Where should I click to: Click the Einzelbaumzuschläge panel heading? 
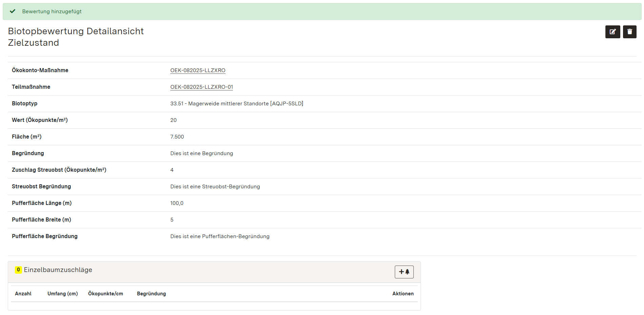pyautogui.click(x=58, y=270)
